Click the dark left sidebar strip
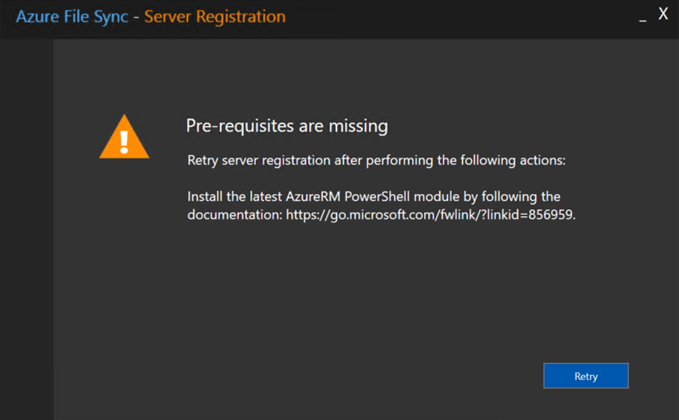Image resolution: width=679 pixels, height=420 pixels. [x=27, y=229]
